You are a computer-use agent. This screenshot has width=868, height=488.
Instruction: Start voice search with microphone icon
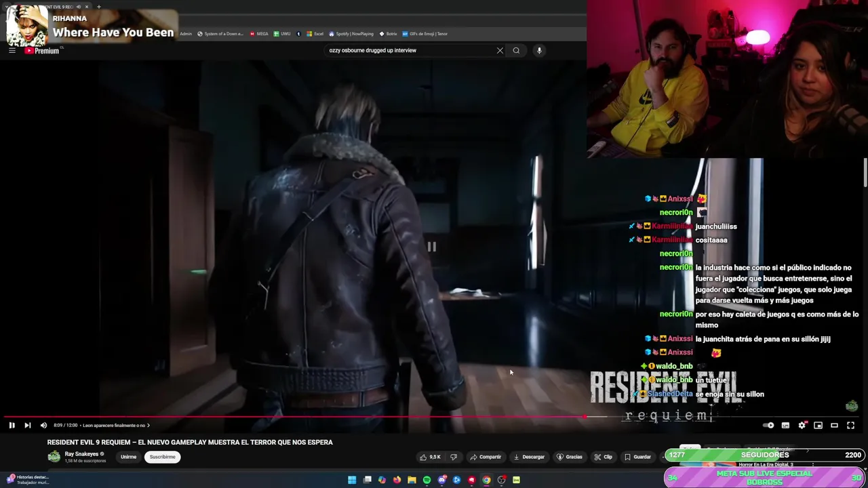click(539, 50)
